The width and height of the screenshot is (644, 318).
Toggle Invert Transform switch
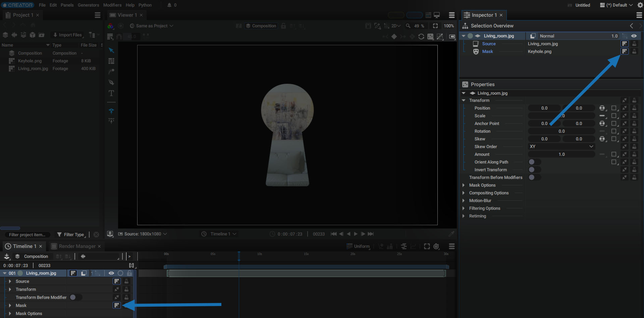click(534, 170)
